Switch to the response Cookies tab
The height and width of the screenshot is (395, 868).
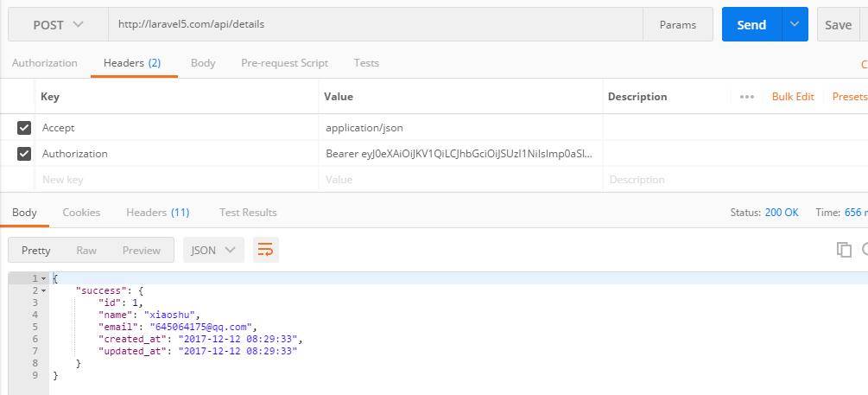81,212
